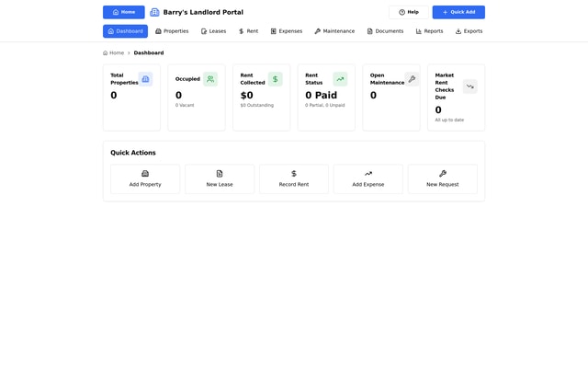Image resolution: width=588 pixels, height=368 pixels.
Task: Click the portal logo icon beside Barry's Landlord Portal
Action: coord(154,12)
